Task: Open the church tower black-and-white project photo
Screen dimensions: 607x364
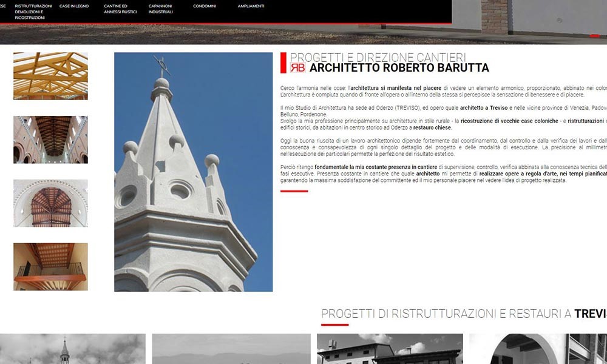Action: 73,349
